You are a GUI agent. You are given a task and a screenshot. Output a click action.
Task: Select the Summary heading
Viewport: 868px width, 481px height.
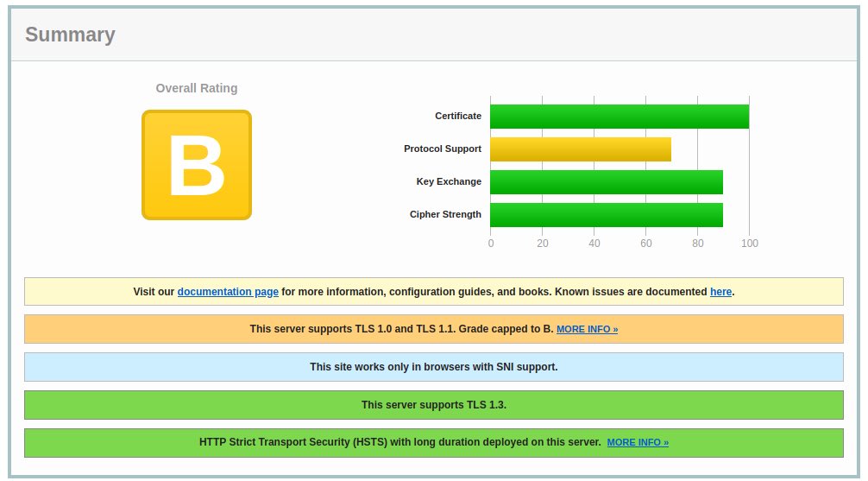click(70, 35)
